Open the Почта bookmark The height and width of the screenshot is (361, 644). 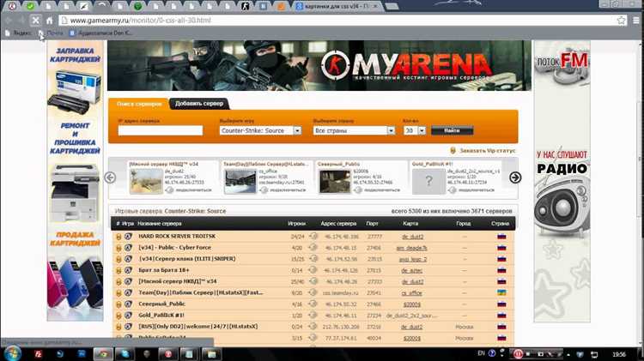[x=52, y=33]
